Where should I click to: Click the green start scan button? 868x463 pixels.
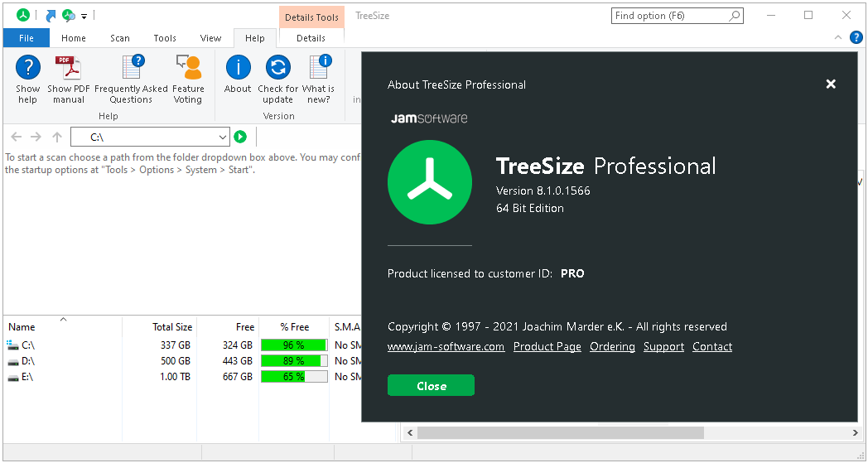(x=240, y=136)
